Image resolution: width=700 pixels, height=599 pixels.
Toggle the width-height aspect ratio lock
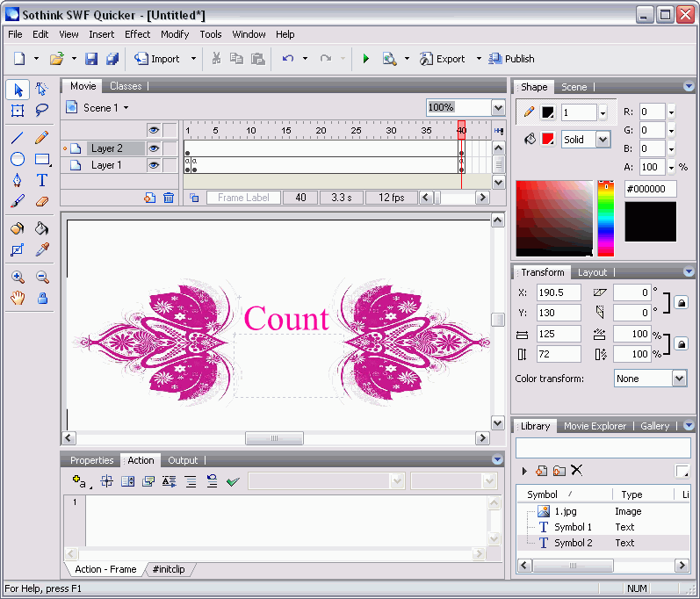click(x=681, y=343)
